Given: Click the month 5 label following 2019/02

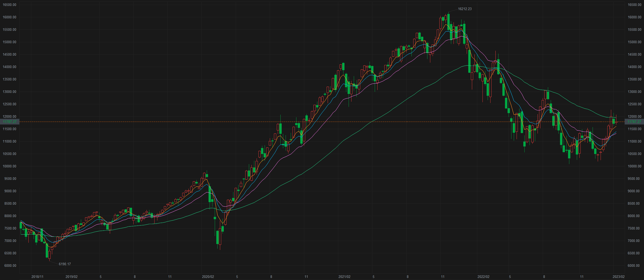Looking at the screenshot, I should (x=101, y=277).
